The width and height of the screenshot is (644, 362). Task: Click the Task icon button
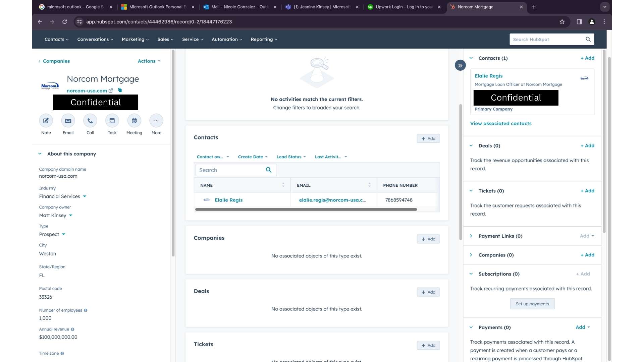(x=112, y=121)
